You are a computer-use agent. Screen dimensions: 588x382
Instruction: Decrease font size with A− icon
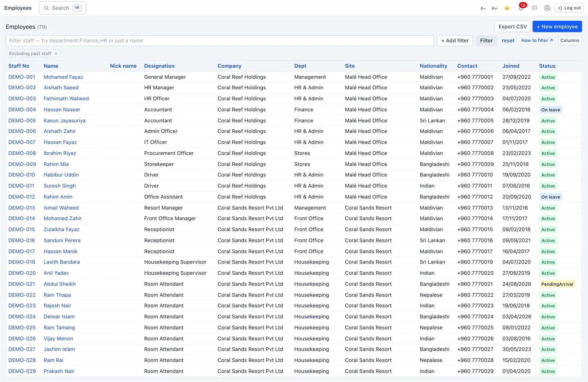coord(483,8)
